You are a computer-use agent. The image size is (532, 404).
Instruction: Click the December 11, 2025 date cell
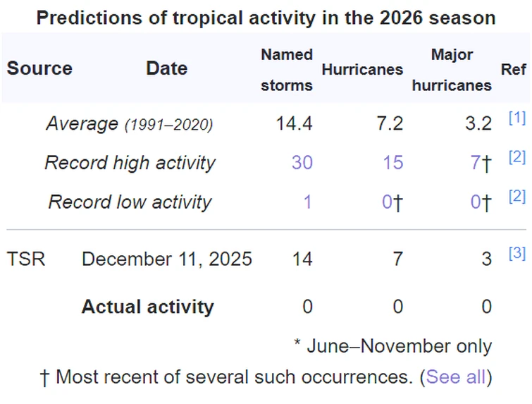167,259
